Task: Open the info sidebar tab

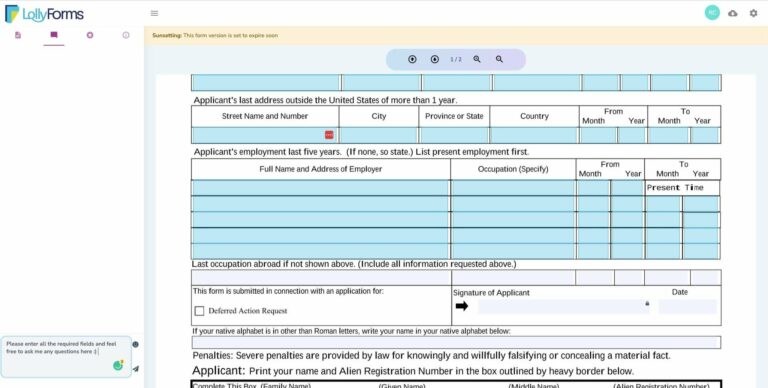Action: click(126, 35)
